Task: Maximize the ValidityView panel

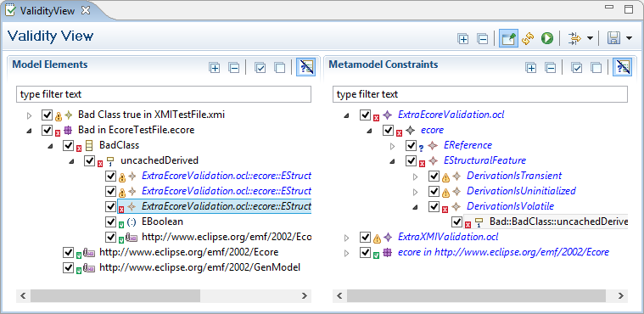Action: tap(629, 10)
